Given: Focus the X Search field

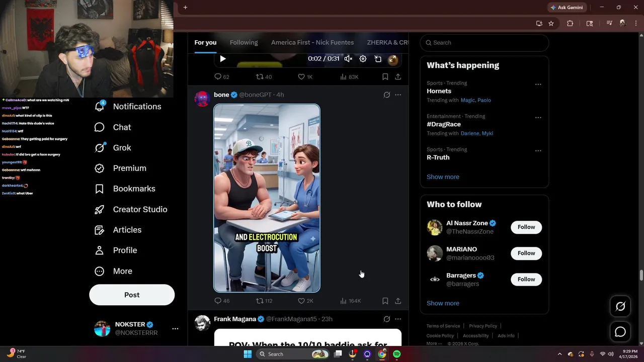Looking at the screenshot, I should (x=485, y=43).
